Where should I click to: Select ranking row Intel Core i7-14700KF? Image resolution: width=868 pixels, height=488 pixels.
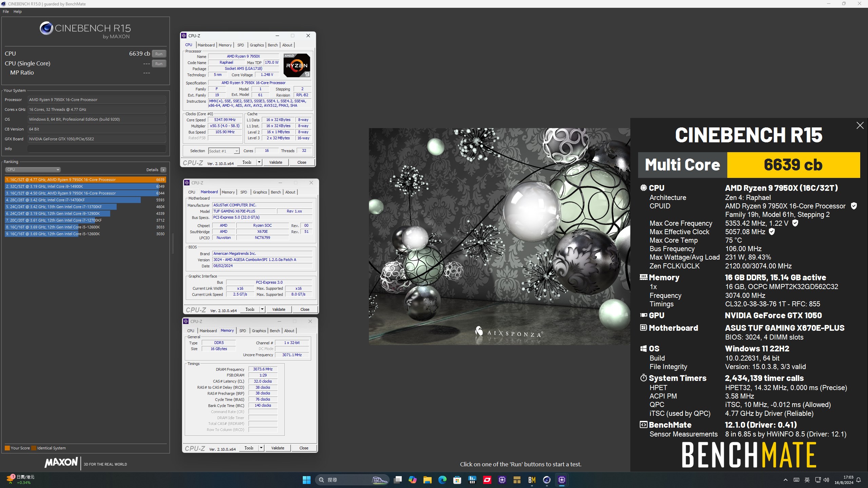point(85,200)
